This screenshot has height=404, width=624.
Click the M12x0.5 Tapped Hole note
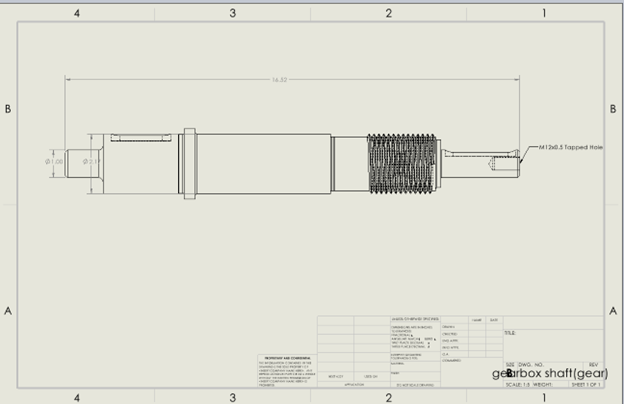(x=570, y=147)
